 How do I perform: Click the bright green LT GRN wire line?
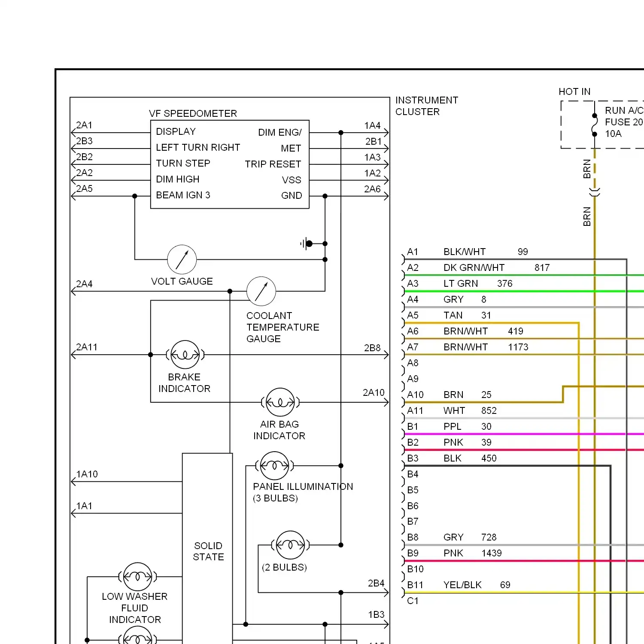tap(524, 291)
